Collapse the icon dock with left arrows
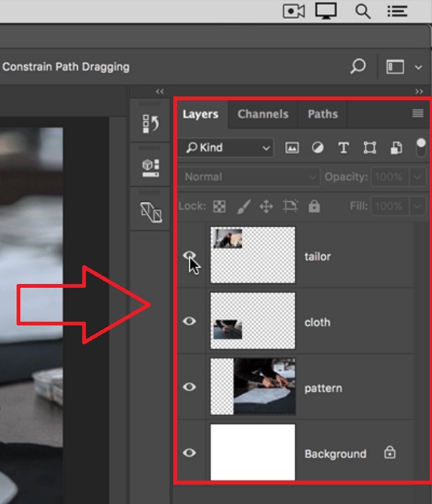Viewport: 432px width, 504px height. (160, 91)
